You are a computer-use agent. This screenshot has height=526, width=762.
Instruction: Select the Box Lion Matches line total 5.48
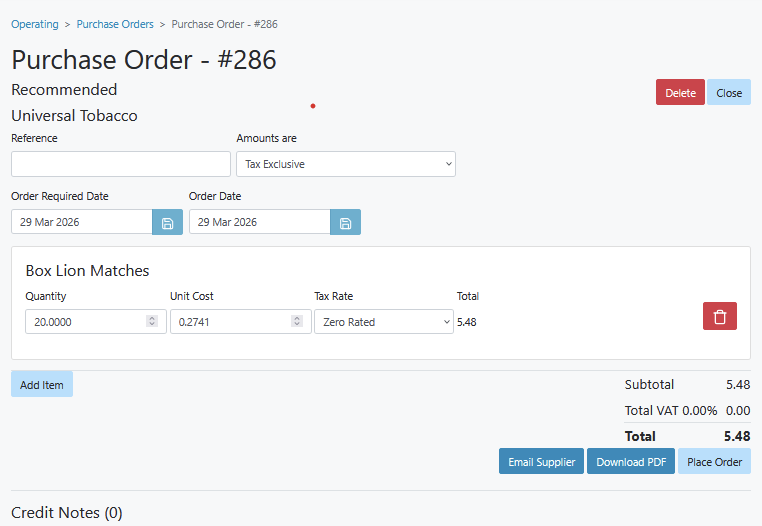tap(467, 322)
